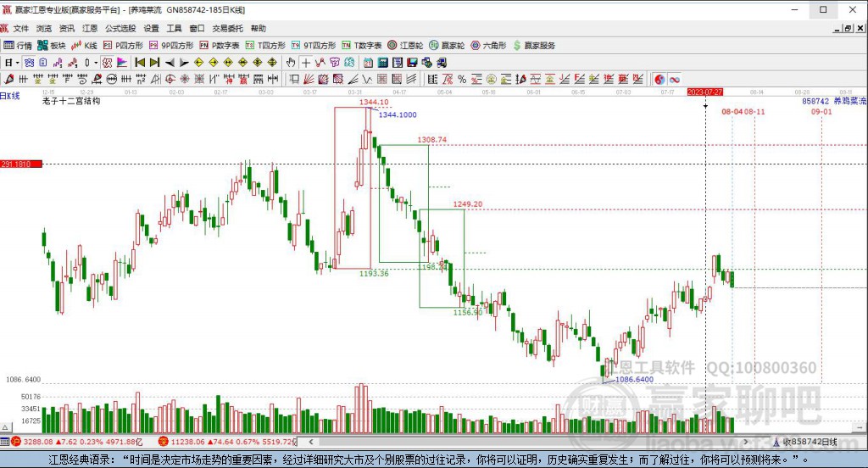Screen dimensions: 868x468
Task: Click the 1308.74 price level label
Action: 431,140
